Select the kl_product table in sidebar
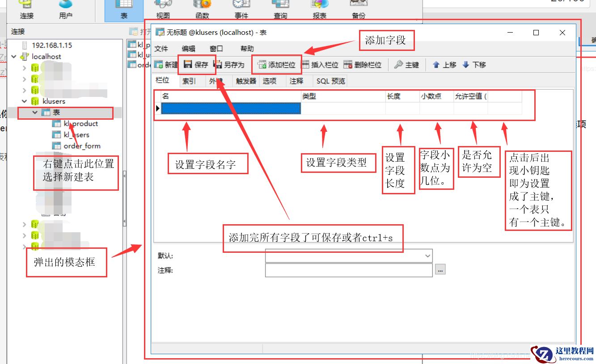The image size is (596, 364). pos(82,124)
